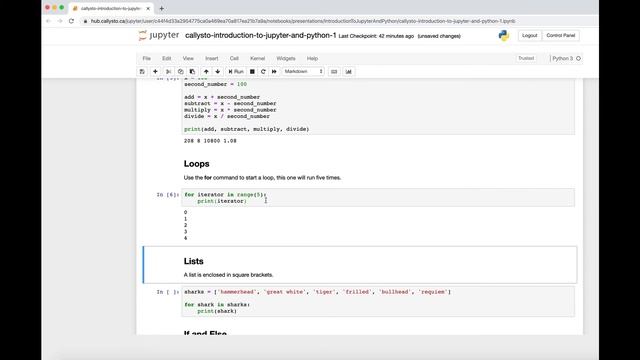
Task: Open the Edit menu
Action: point(167,58)
